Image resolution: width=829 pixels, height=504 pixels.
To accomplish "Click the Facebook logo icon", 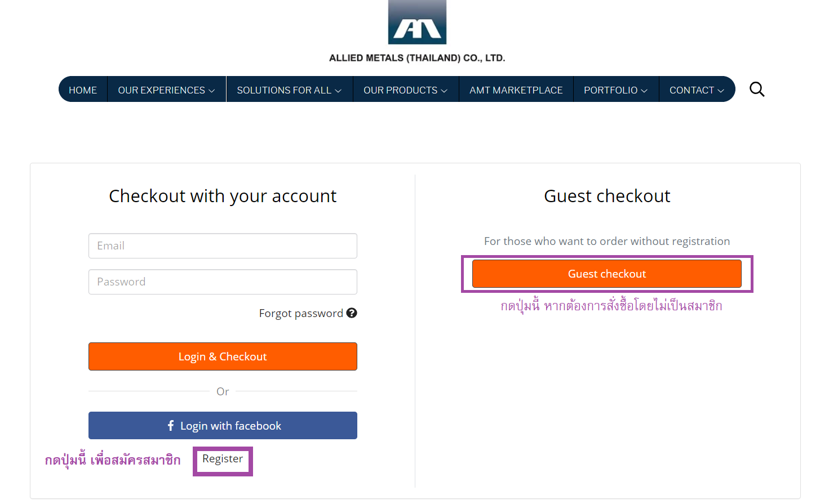I will (171, 426).
